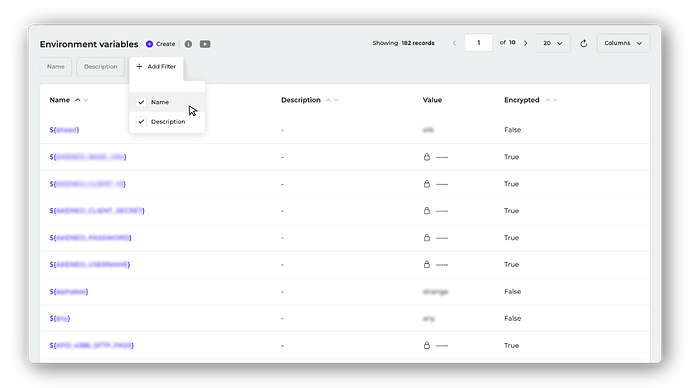Sort Encrypted column ascending arrow

[x=547, y=100]
